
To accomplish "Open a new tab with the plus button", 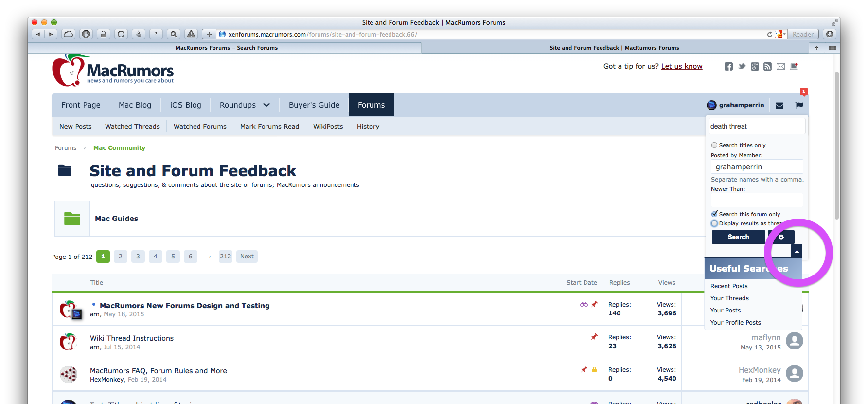I will tap(816, 47).
